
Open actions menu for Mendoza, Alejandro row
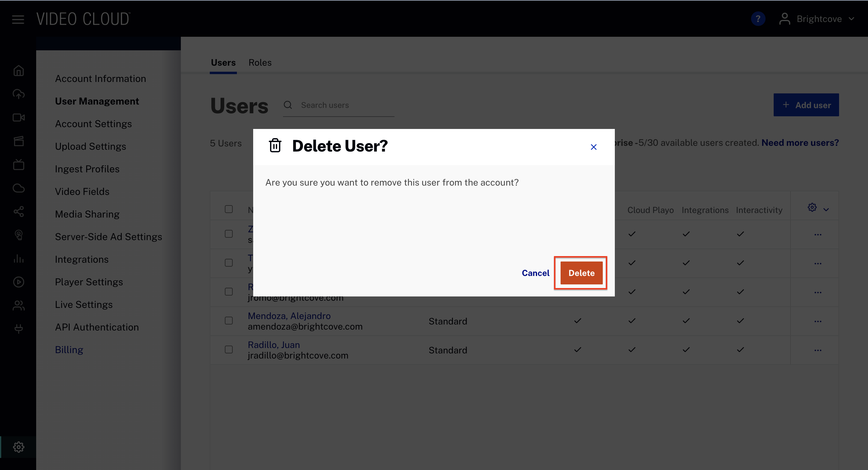[818, 321]
